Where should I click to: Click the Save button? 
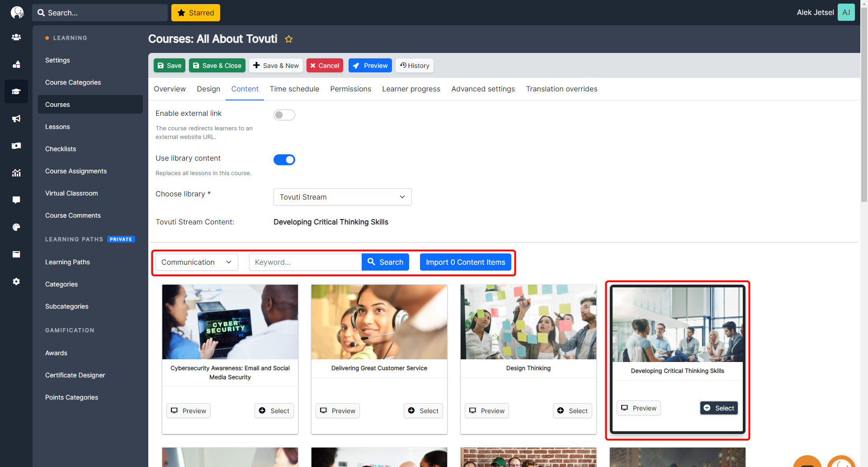[x=170, y=66]
